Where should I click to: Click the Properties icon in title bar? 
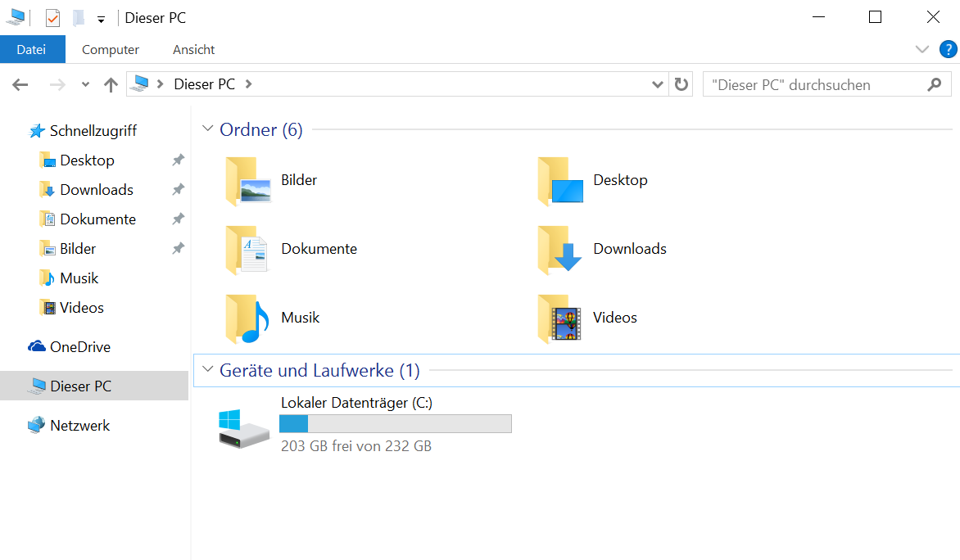52,18
